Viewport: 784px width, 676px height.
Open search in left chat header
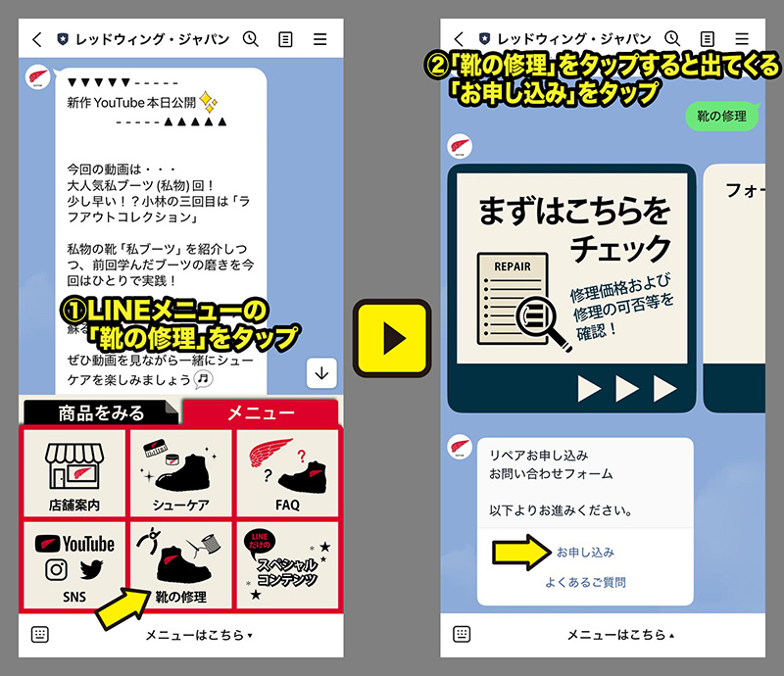pos(250,40)
